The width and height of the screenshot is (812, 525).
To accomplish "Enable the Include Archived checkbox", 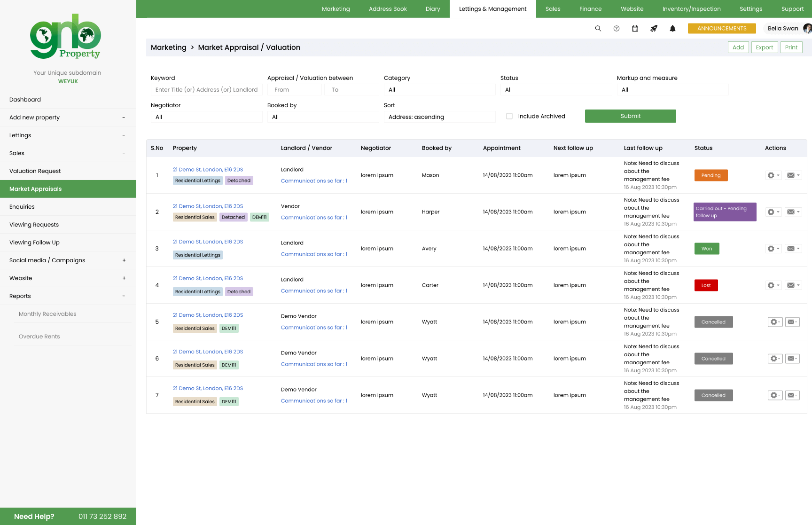I will coord(509,116).
